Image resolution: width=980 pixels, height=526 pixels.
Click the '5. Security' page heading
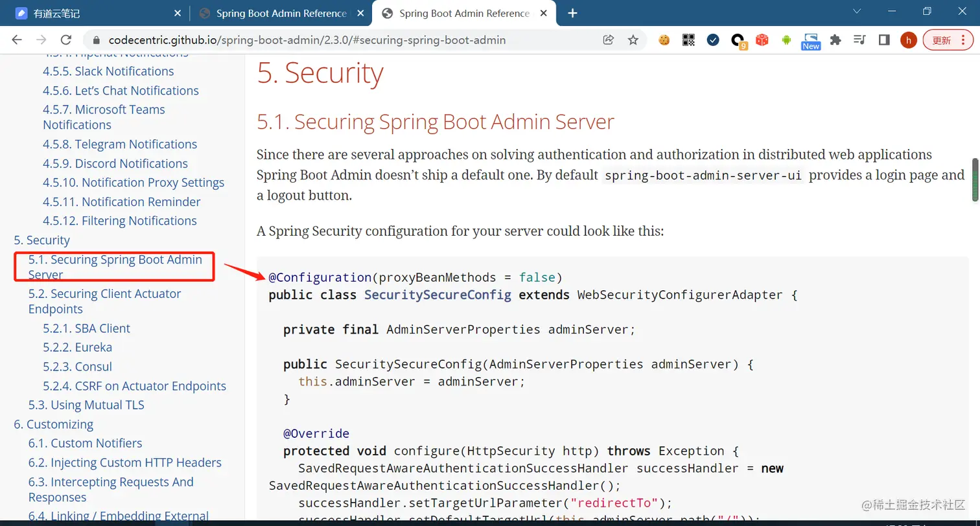[x=320, y=73]
